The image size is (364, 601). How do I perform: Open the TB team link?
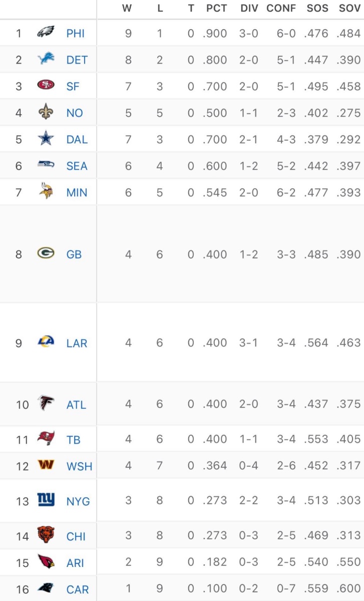[x=74, y=440]
